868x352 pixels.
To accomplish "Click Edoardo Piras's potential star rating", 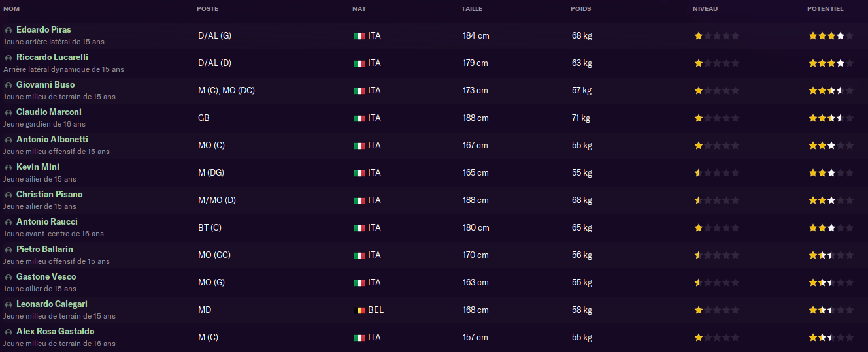I will click(x=831, y=36).
